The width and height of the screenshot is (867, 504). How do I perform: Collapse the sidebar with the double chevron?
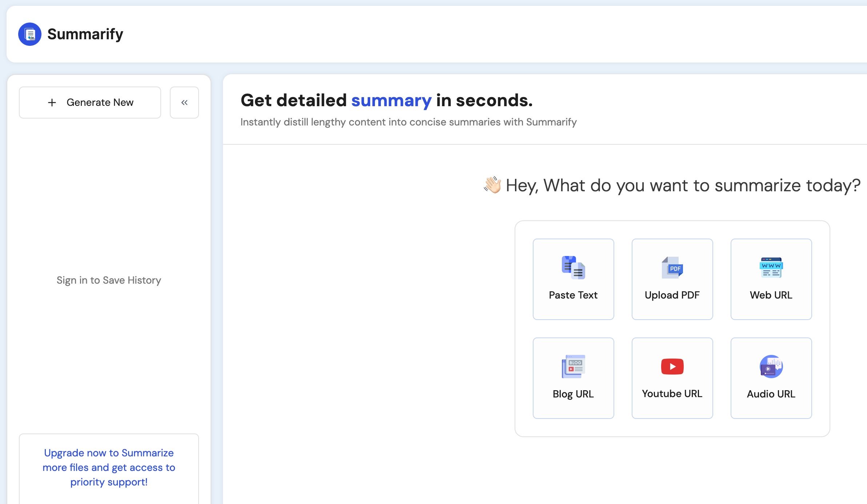(184, 103)
